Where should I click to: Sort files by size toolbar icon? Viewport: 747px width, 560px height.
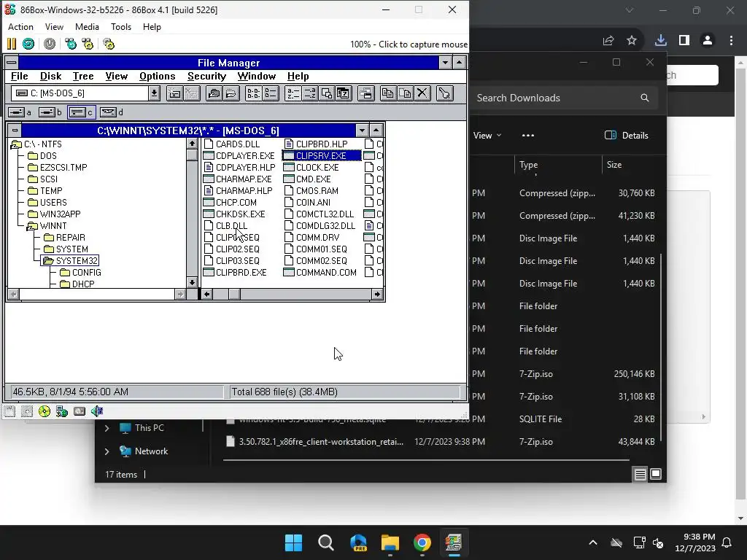(327, 93)
